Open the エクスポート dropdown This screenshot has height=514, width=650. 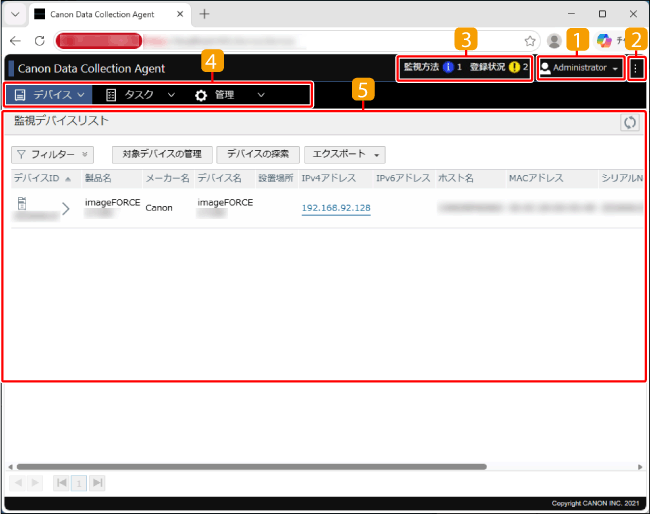[x=345, y=155]
